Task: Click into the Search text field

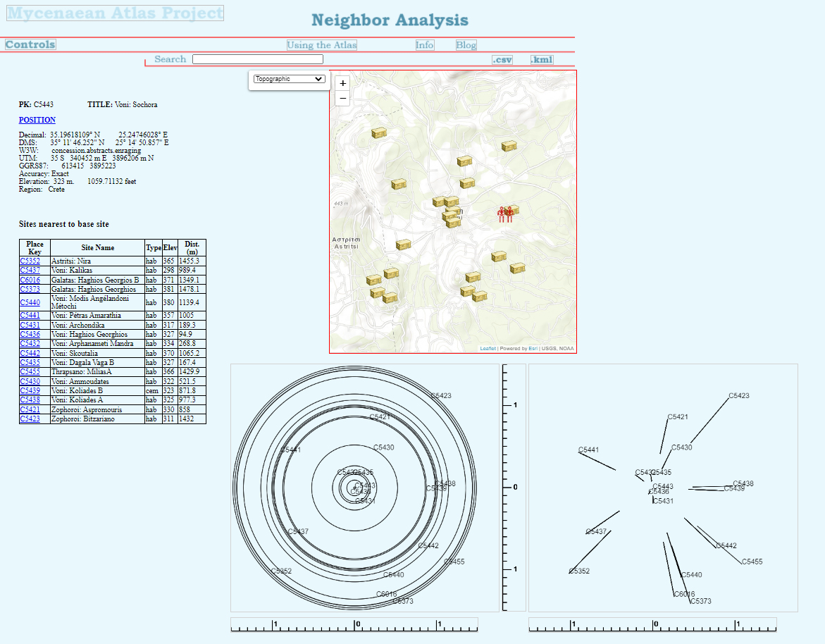Action: [x=257, y=59]
